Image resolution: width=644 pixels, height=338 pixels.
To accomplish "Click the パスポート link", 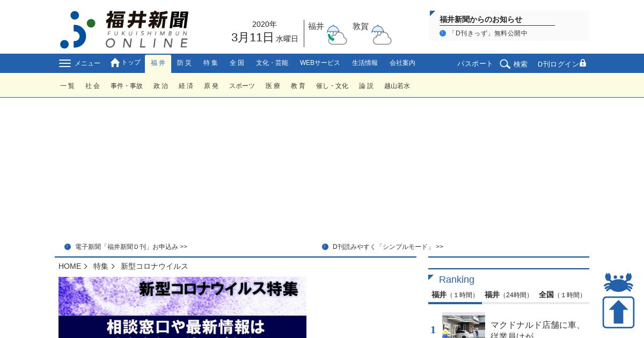I will (475, 64).
